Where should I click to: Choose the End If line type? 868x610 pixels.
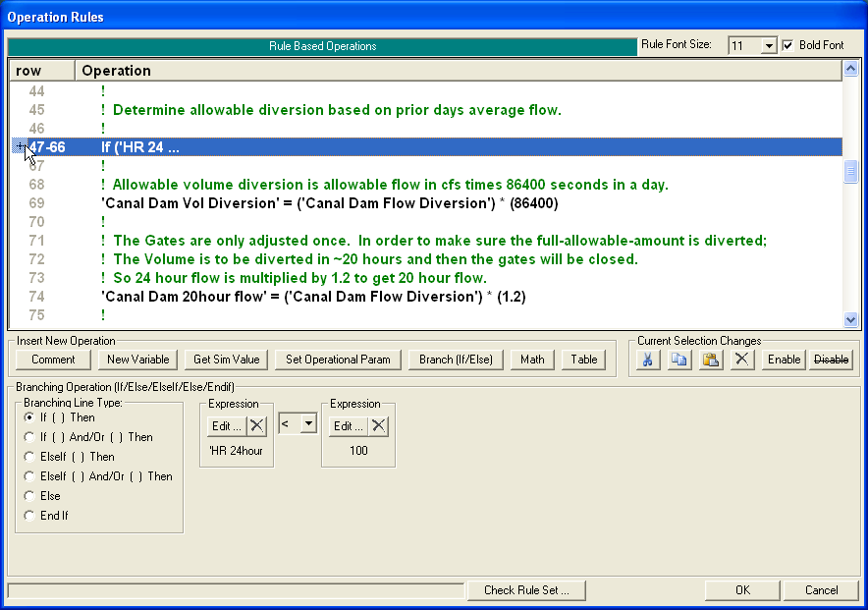29,516
